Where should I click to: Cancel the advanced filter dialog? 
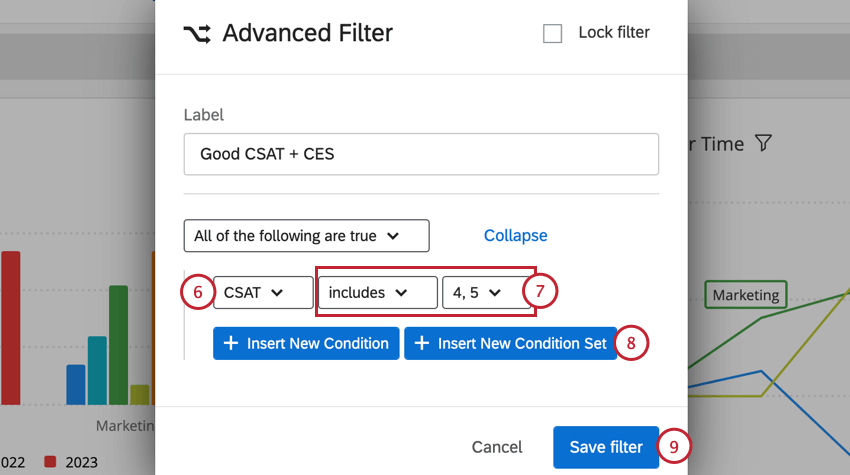click(497, 447)
